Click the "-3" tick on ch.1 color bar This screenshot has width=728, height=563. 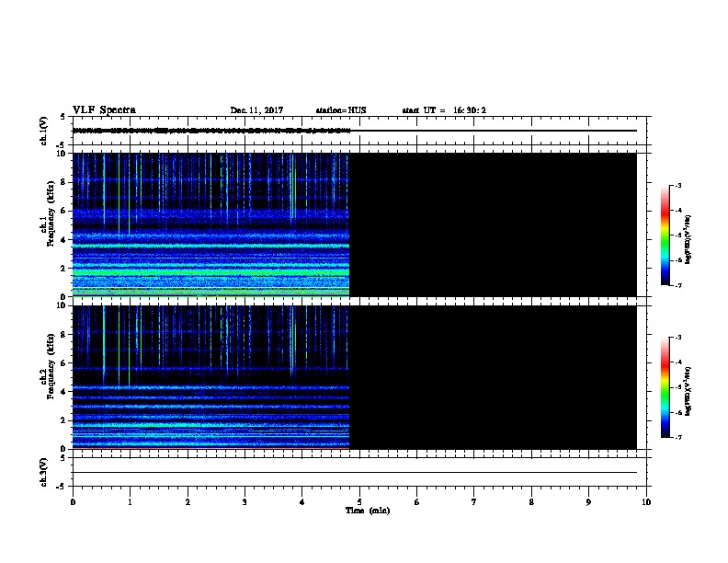(x=677, y=186)
